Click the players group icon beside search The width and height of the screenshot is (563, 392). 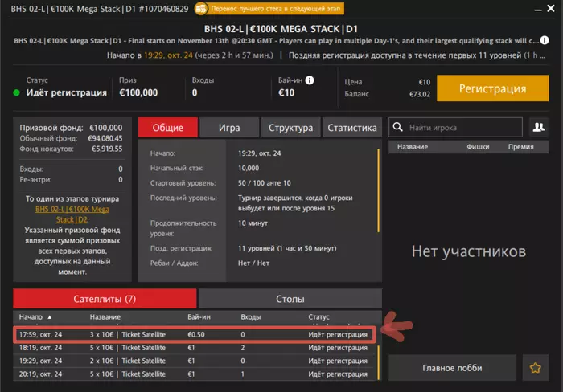[x=539, y=127]
